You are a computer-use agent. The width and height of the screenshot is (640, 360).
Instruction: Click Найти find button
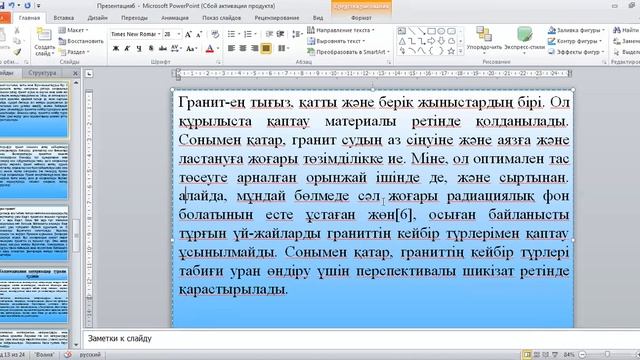(x=626, y=30)
